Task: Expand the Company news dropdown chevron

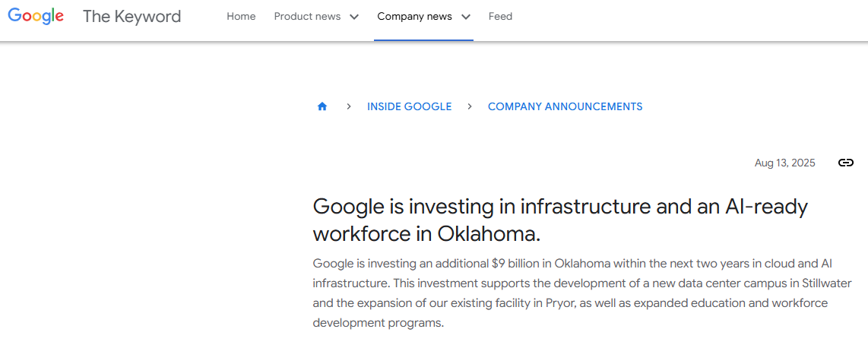Action: pyautogui.click(x=465, y=17)
